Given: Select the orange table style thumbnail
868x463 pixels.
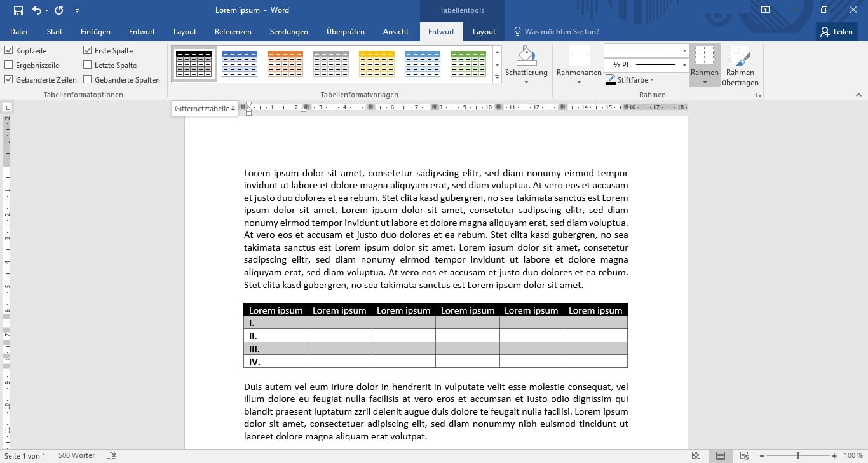Looking at the screenshot, I should coord(285,64).
